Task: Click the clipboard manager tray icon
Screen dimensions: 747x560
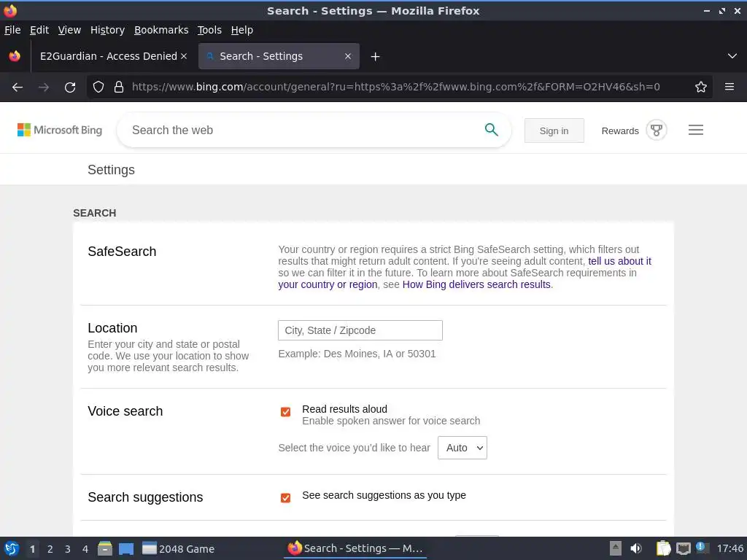Action: click(x=663, y=548)
